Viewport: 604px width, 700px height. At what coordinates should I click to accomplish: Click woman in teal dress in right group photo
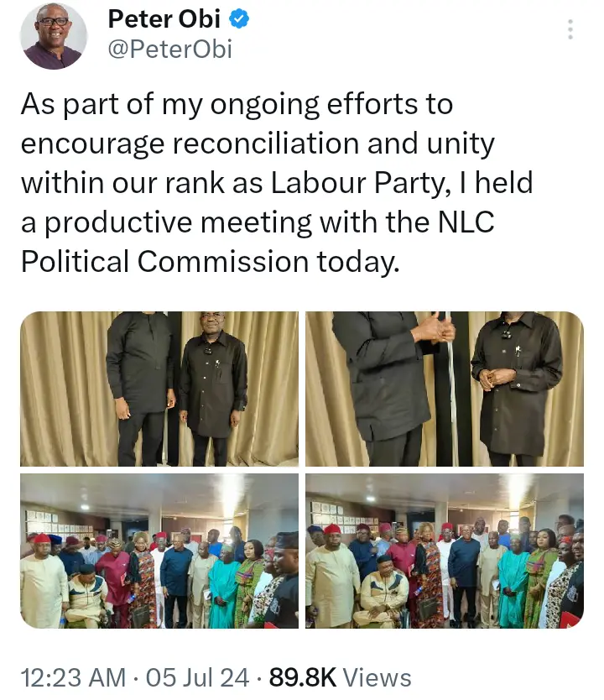(513, 580)
